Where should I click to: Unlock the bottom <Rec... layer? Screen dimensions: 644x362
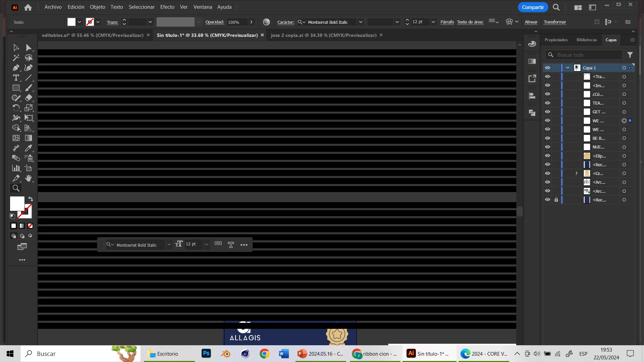click(x=556, y=200)
